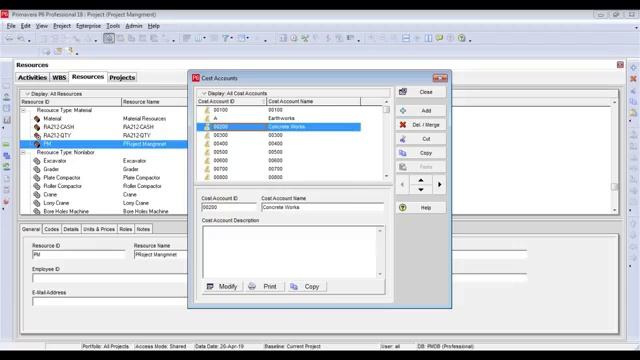The width and height of the screenshot is (640, 360).
Task: Click the Cost Account Name input field
Action: tap(322, 207)
